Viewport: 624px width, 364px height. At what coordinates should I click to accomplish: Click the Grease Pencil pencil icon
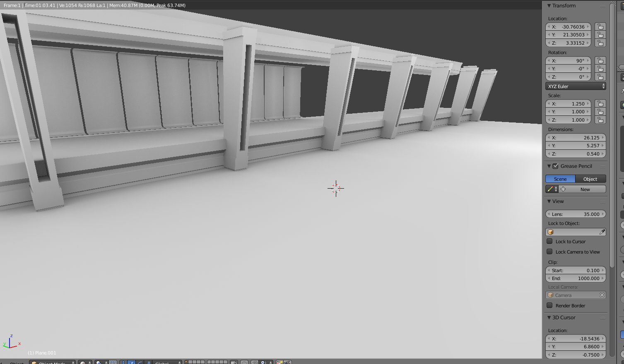pos(550,189)
